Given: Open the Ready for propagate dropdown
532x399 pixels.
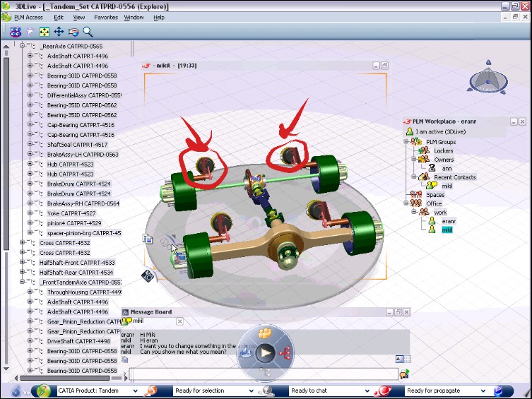Looking at the screenshot, I should 483,391.
